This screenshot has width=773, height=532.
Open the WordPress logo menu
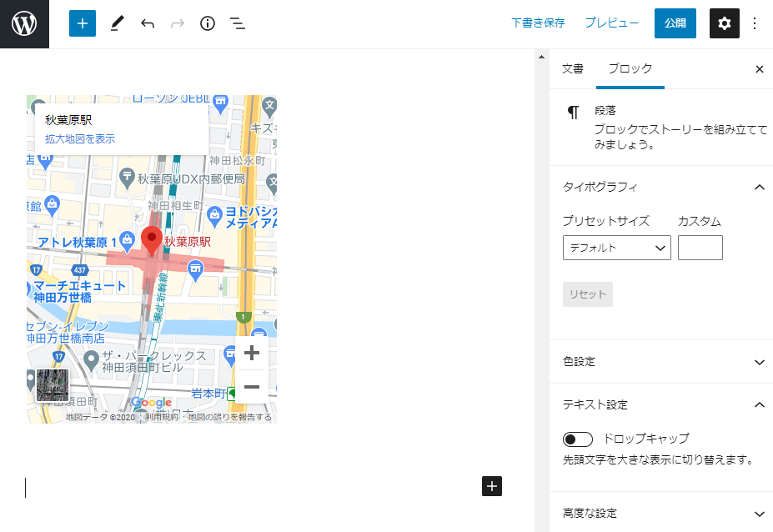click(24, 23)
